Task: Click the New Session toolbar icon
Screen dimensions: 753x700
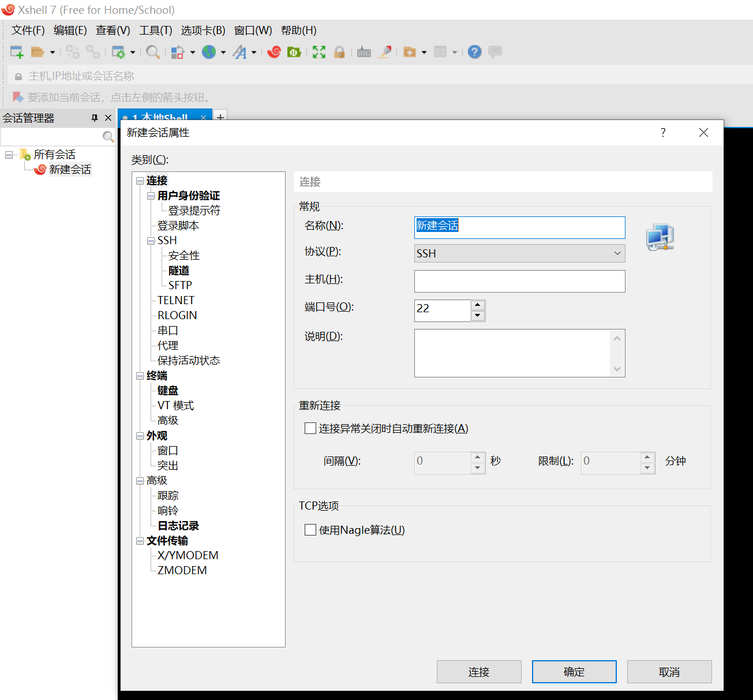Action: (17, 52)
